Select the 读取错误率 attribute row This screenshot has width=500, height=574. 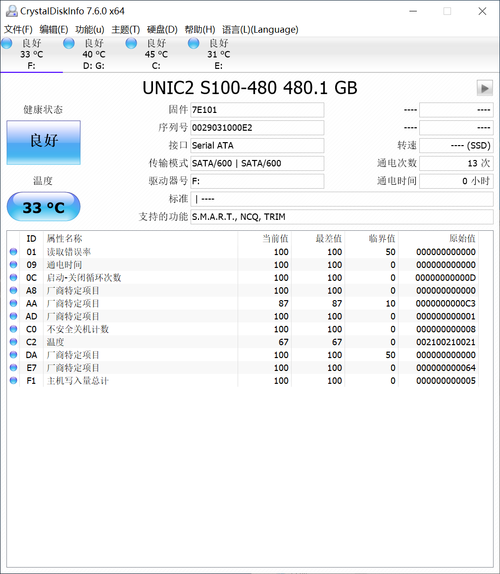(x=243, y=252)
